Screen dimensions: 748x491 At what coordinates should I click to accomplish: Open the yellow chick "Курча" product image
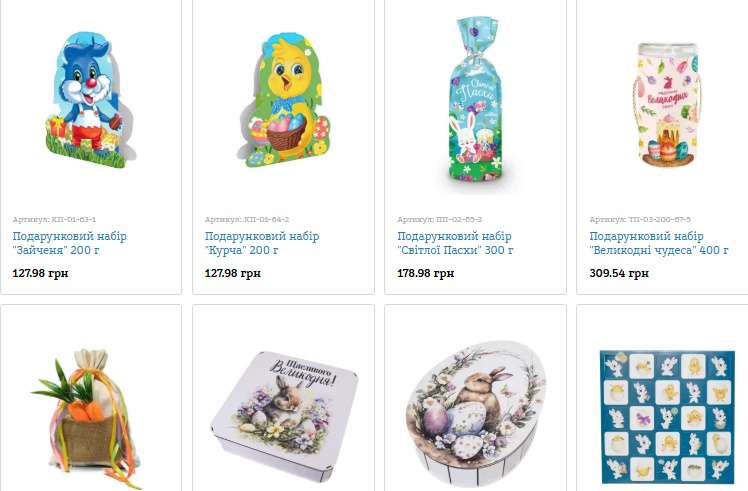pos(283,100)
